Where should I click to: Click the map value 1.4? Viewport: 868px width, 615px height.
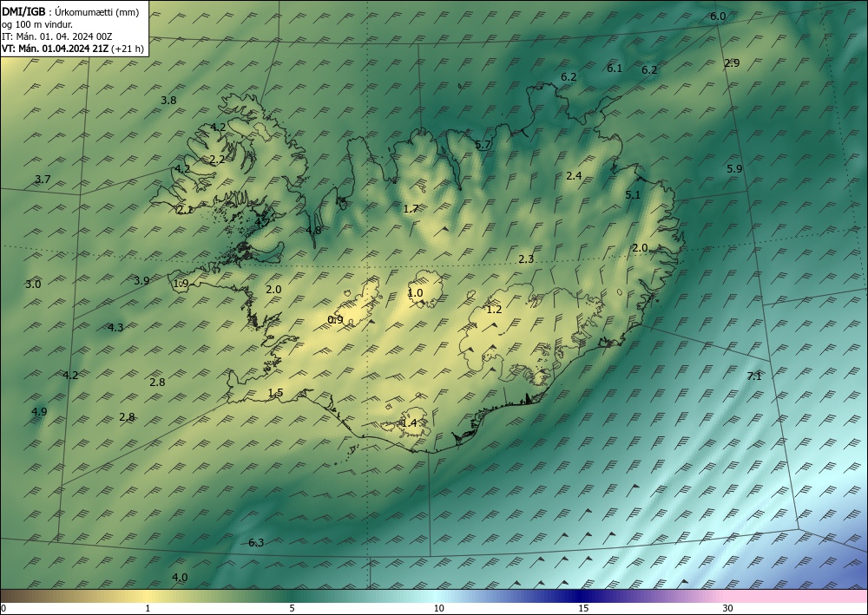[x=409, y=423]
